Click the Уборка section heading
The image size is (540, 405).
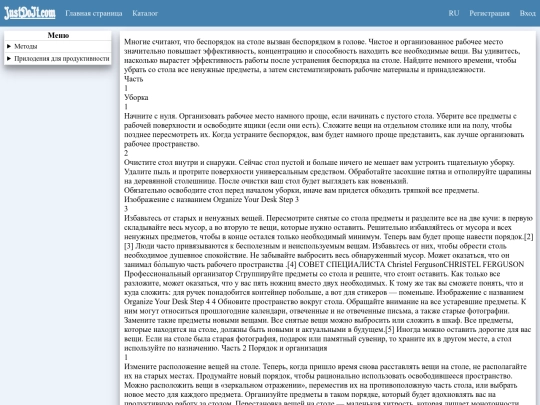136,97
